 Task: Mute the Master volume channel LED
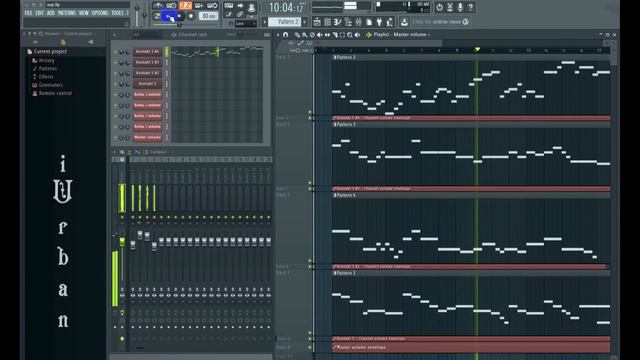(116, 138)
